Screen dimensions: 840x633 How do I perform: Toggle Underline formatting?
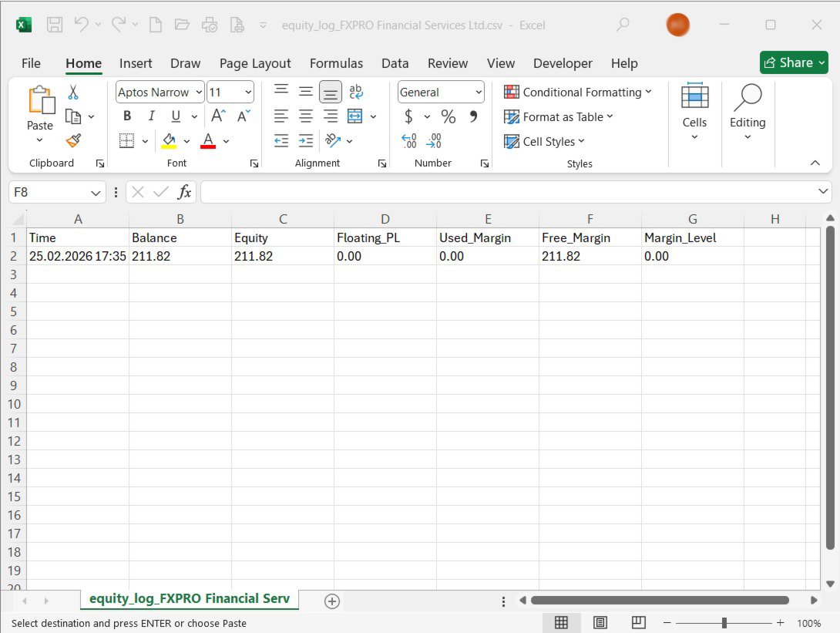[x=176, y=116]
